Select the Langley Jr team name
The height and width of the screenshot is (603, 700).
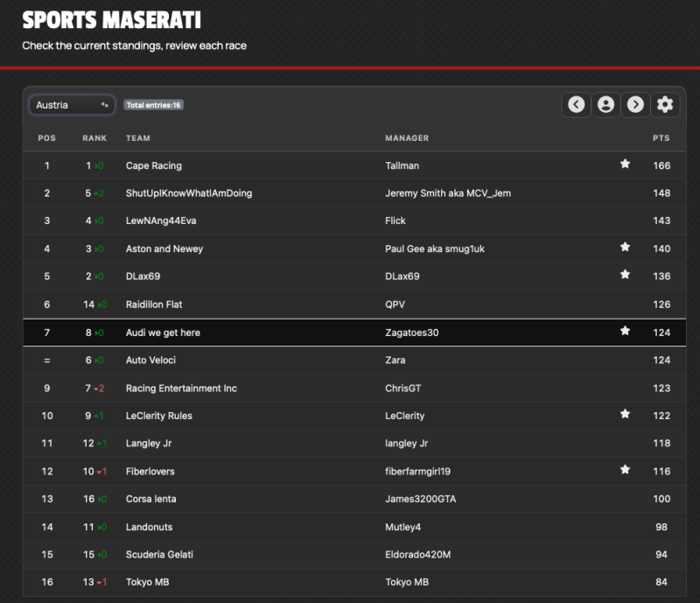tap(149, 444)
